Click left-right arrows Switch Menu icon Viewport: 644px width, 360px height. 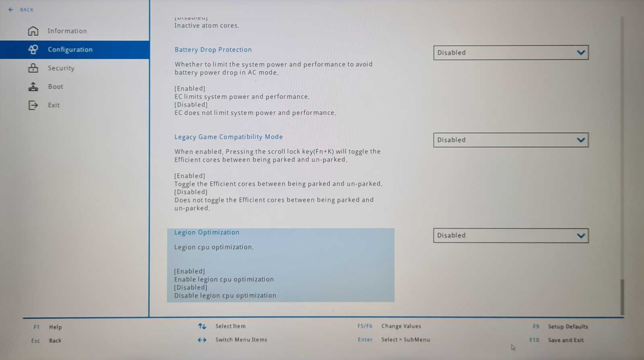(202, 340)
